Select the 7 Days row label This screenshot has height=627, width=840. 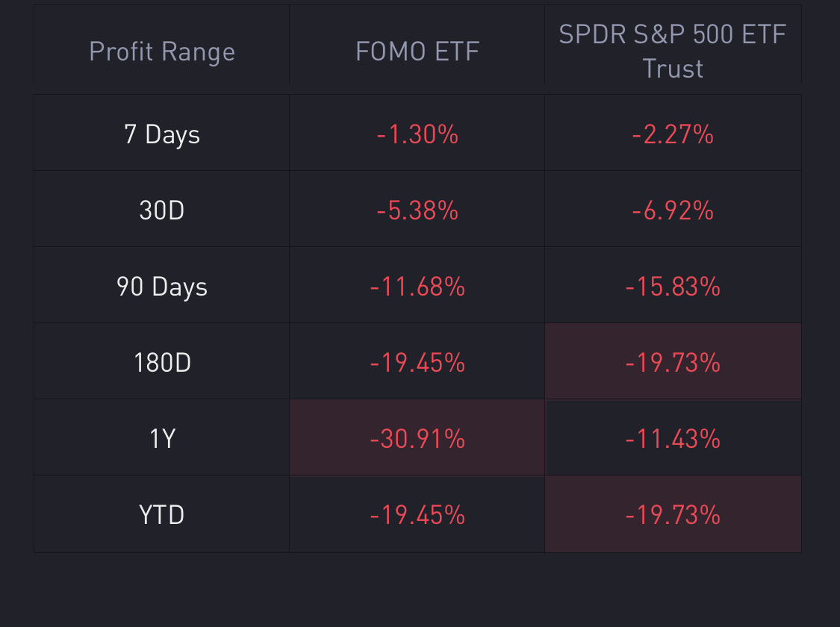162,134
